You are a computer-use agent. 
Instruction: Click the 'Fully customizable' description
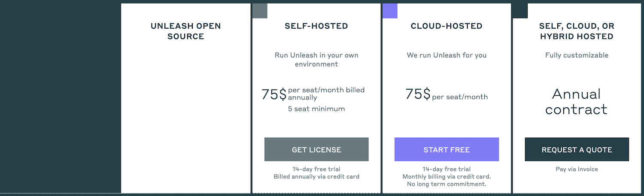click(577, 55)
